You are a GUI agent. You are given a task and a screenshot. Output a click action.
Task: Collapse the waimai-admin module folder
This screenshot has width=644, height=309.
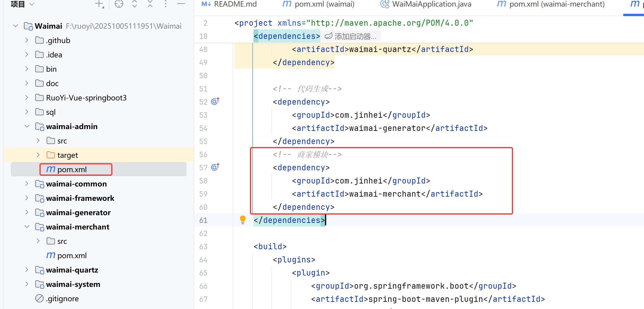pos(27,126)
